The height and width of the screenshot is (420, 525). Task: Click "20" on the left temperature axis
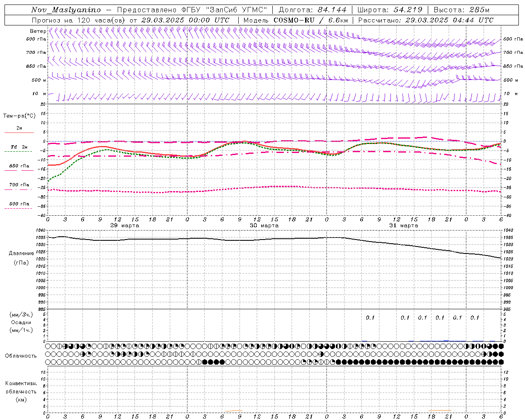coord(44,105)
